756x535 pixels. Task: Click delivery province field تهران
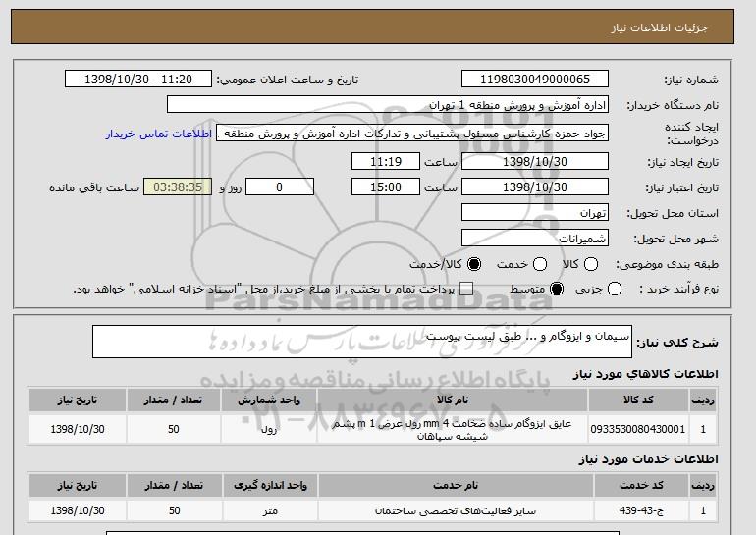[535, 213]
